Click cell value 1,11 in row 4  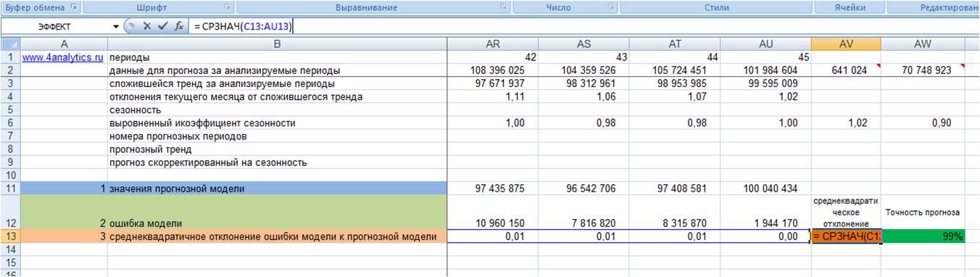tap(493, 96)
